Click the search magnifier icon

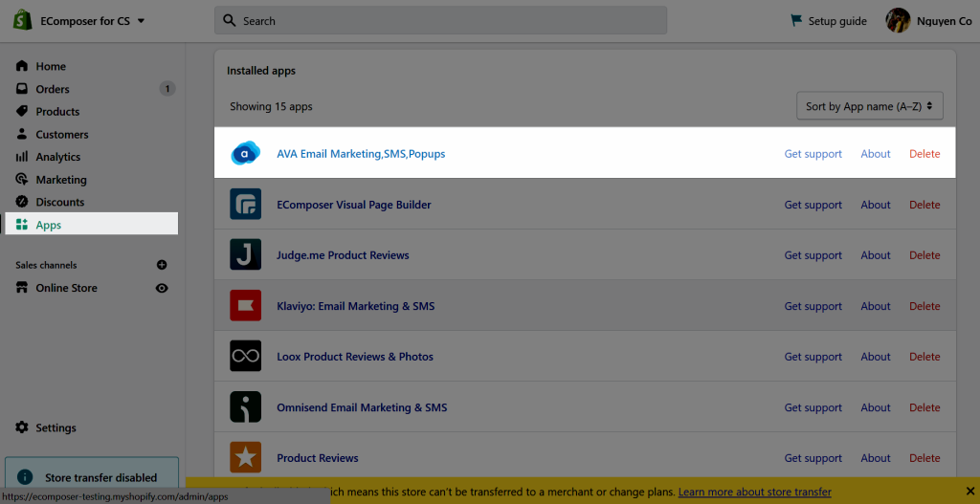coord(230,21)
